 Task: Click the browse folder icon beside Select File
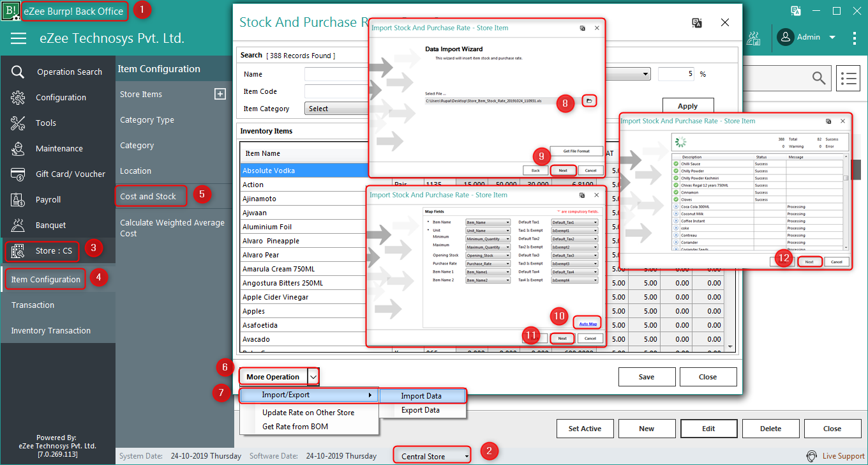590,101
